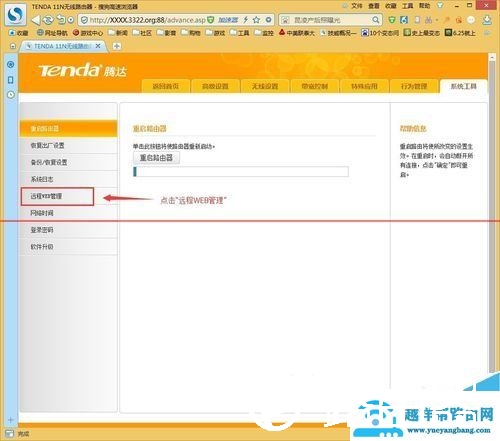Select 备份/恢复设置 in left menu

[x=69, y=162]
